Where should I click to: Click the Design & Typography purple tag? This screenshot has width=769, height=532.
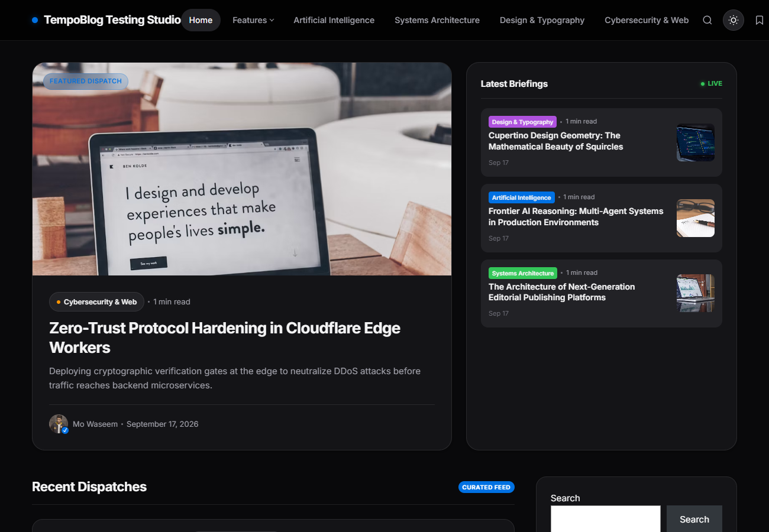pos(522,122)
